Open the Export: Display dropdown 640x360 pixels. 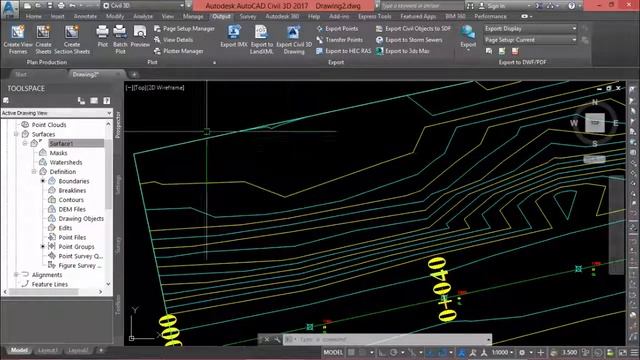coord(530,29)
